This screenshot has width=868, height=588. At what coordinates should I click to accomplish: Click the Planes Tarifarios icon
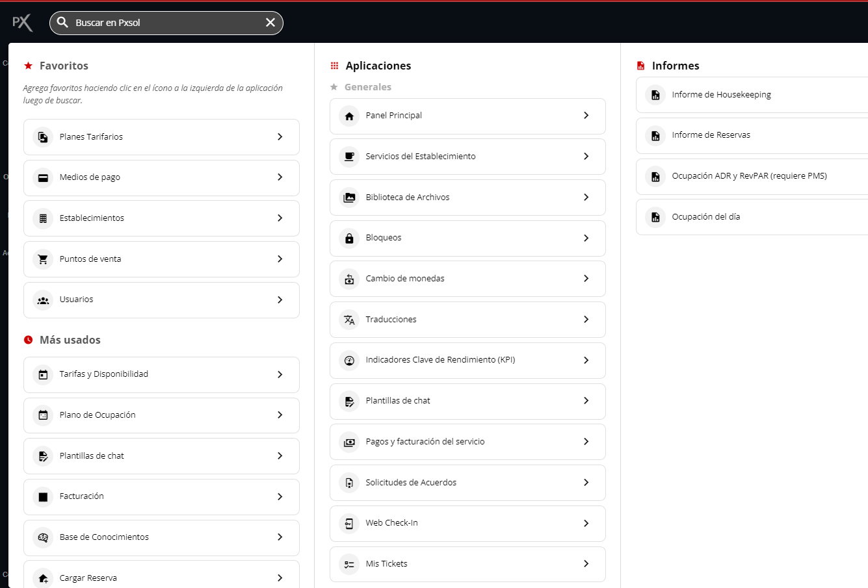point(43,137)
